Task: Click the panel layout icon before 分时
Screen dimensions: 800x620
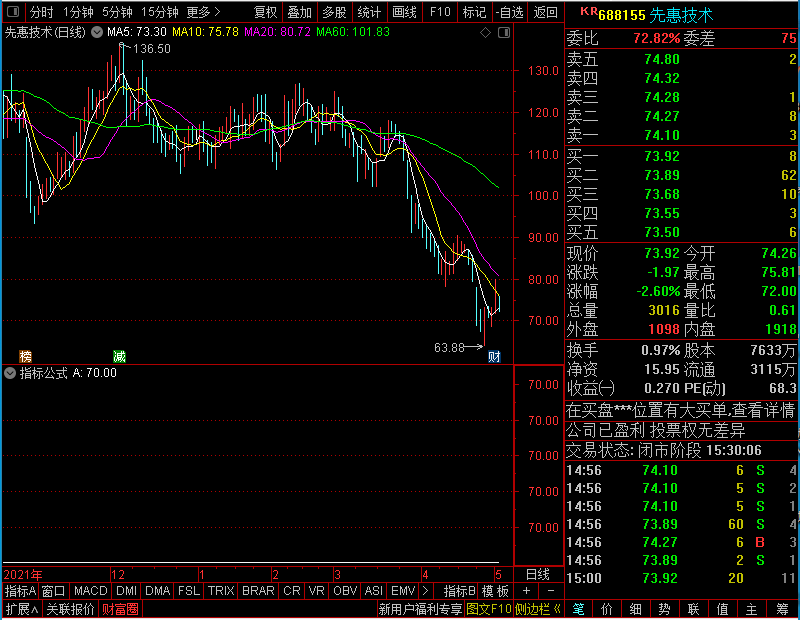Action: coord(13,12)
